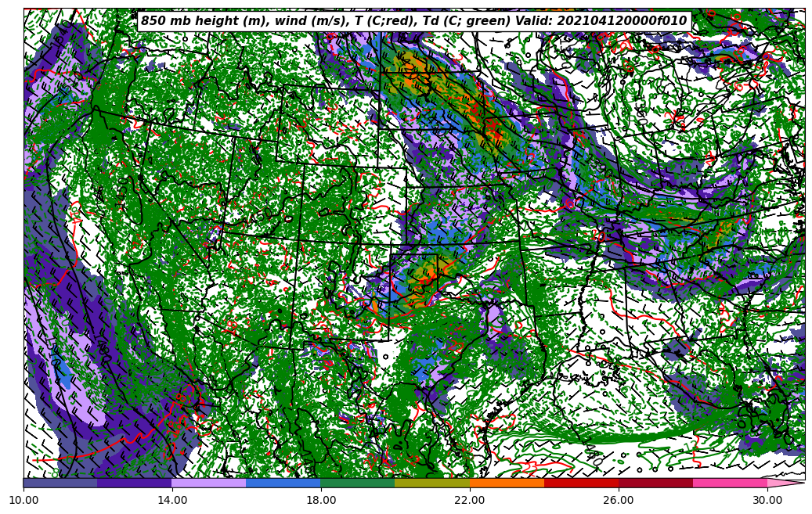Viewport: 812px width, 514px height.
Task: Click the bright red 24–26 colorbar segment
Action: pyautogui.click(x=581, y=483)
